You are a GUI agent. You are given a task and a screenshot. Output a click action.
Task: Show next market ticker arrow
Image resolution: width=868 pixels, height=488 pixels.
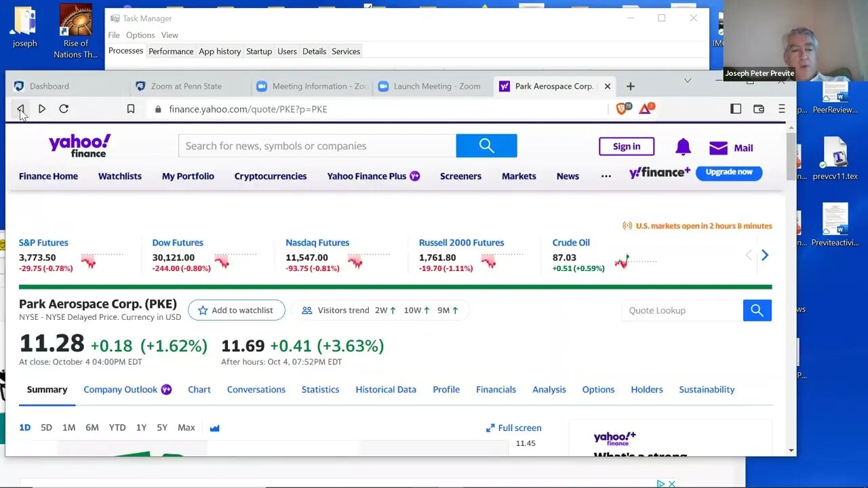(765, 256)
